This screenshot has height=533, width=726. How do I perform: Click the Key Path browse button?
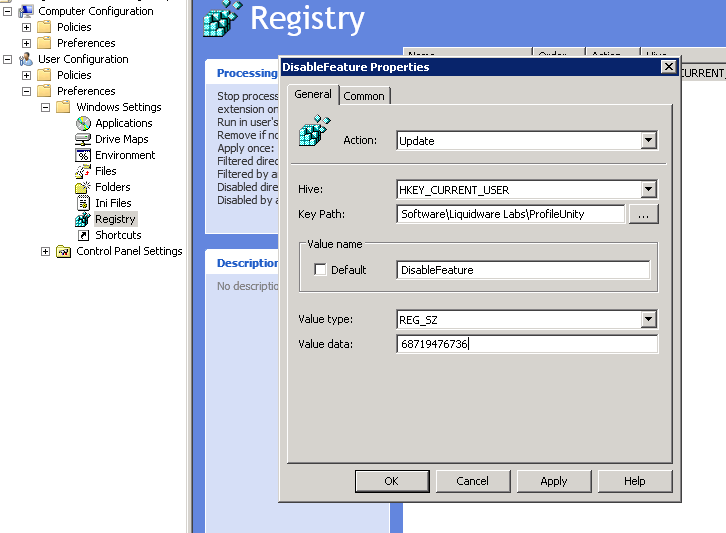click(644, 214)
